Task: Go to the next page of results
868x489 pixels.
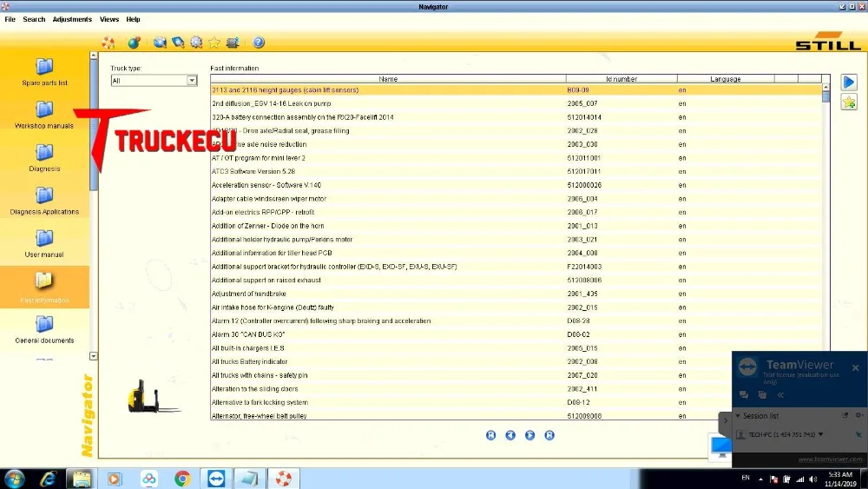Action: point(529,435)
